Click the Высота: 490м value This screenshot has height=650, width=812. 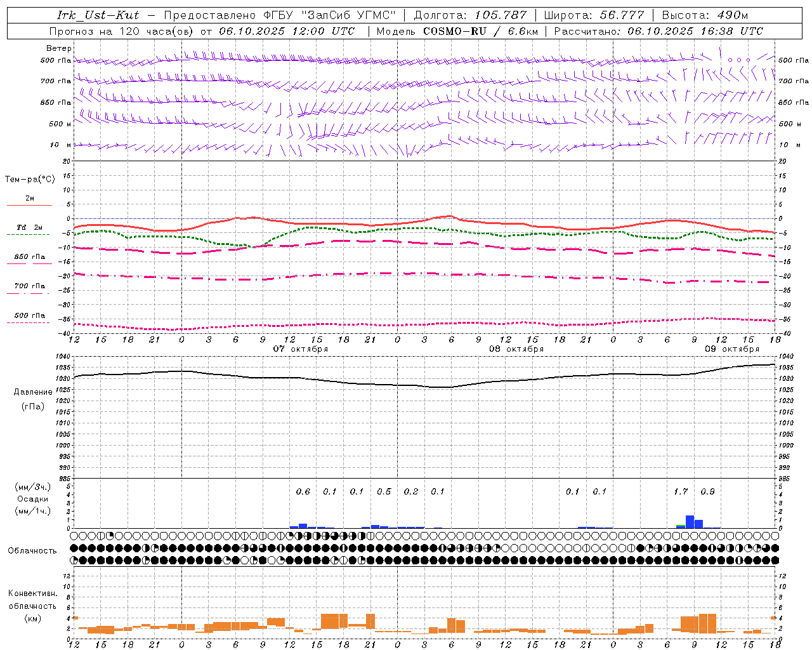705,15
